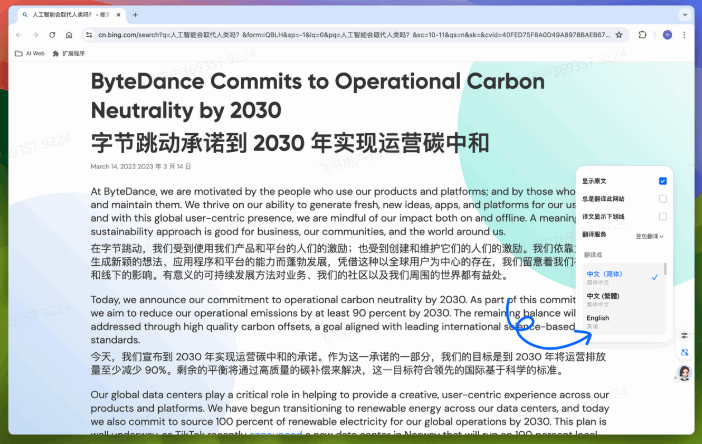Click the 翻译服务 label

click(x=594, y=235)
